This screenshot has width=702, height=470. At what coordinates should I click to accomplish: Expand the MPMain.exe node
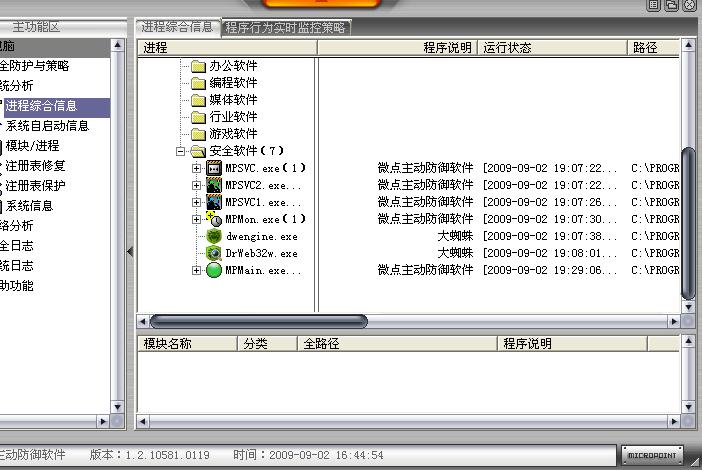(196, 270)
